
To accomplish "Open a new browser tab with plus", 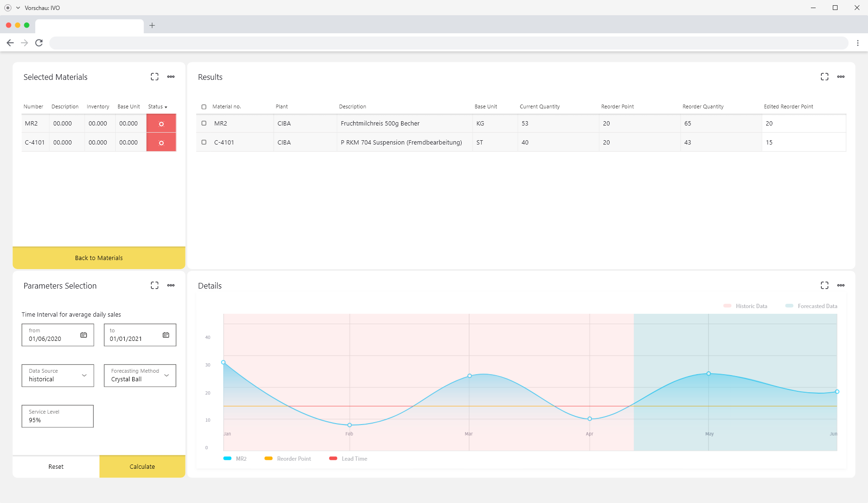I will pyautogui.click(x=152, y=26).
